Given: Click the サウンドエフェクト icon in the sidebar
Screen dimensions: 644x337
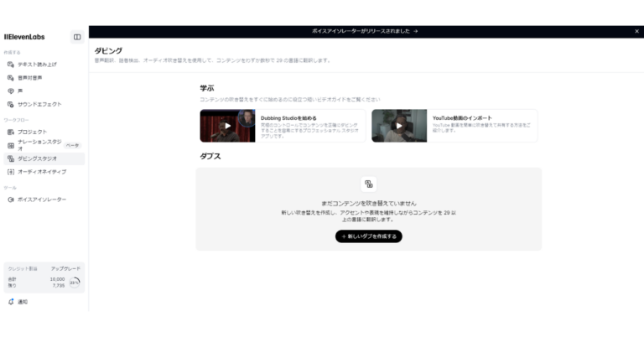Looking at the screenshot, I should [x=11, y=104].
